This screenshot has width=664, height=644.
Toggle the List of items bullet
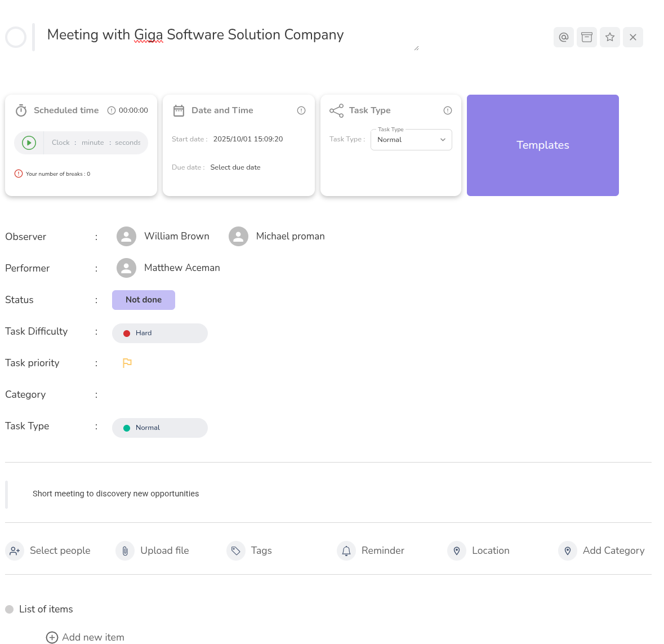(10, 609)
